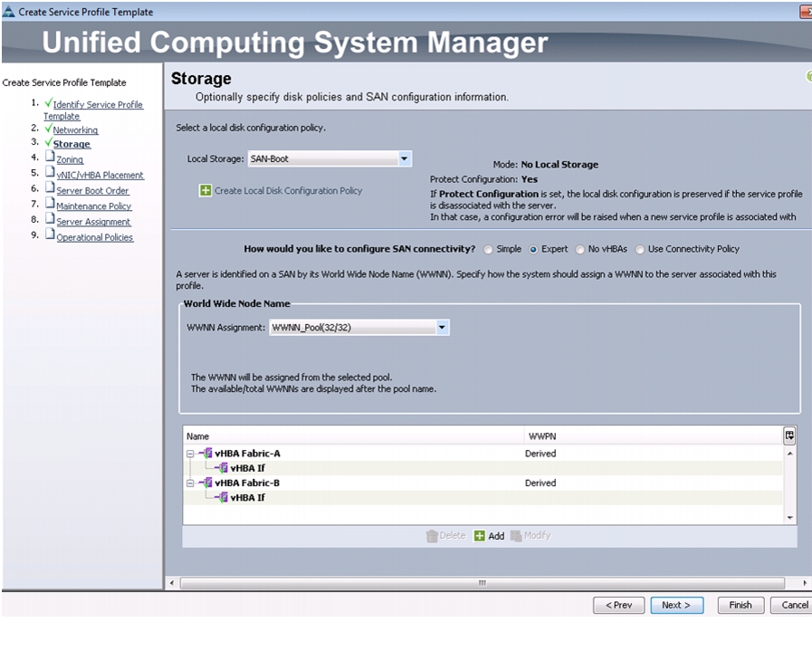Image resolution: width=812 pixels, height=651 pixels.
Task: Click the vHBA Fabric-A adapter icon
Action: coord(206,453)
